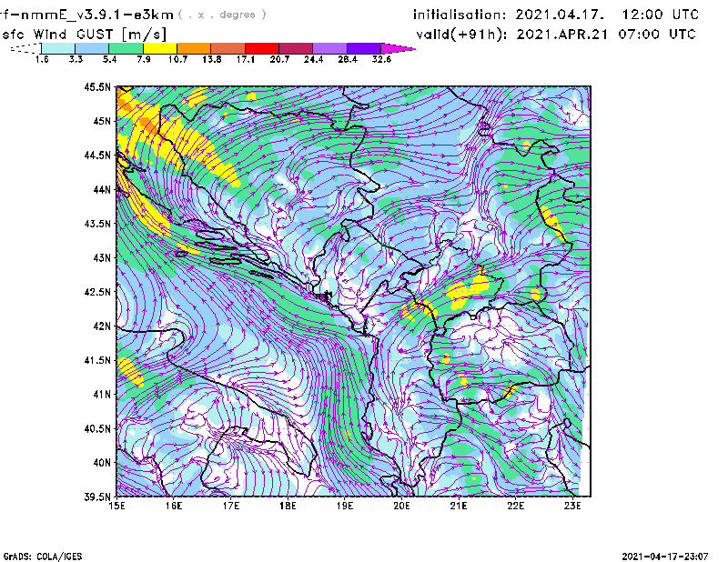728x562 pixels.
Task: Pick the coral 13.8–17.1 legend swatch
Action: [228, 48]
